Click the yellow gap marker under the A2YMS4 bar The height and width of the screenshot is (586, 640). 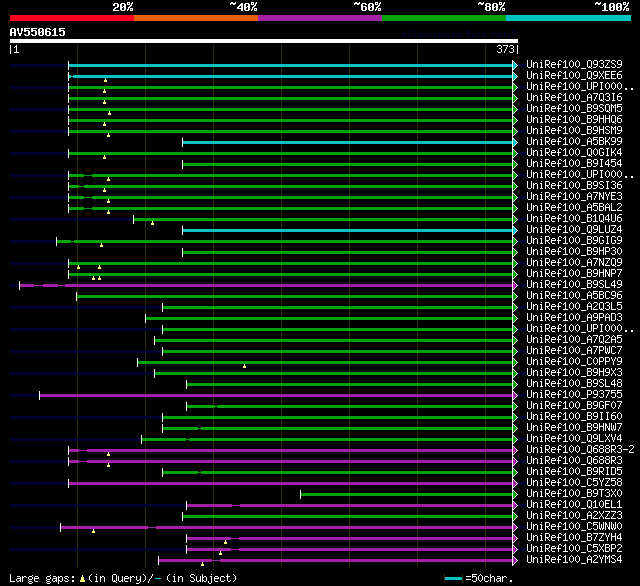click(202, 564)
